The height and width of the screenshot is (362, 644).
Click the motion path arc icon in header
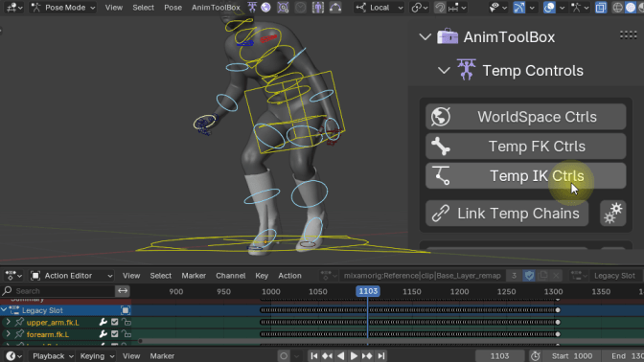(x=335, y=8)
